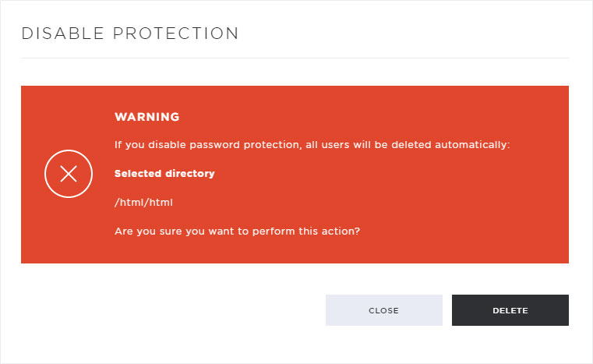
Task: Click the circled X warning icon
Action: click(69, 174)
